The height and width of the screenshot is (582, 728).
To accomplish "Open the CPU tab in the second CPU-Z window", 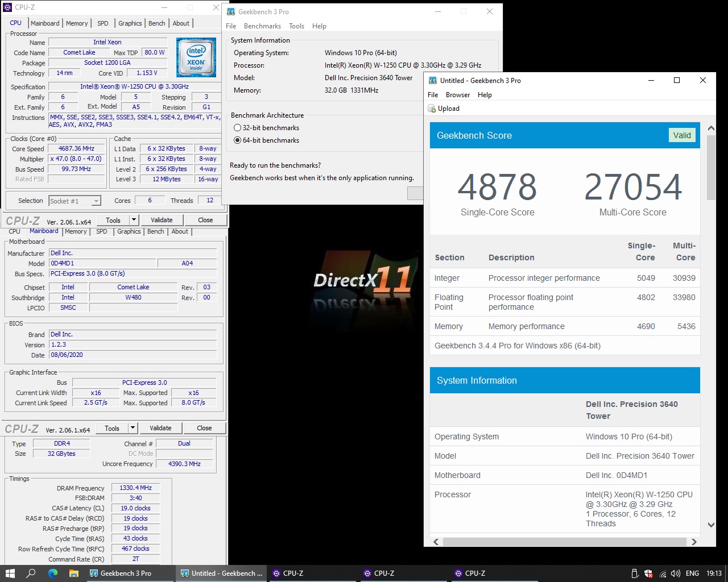I will pyautogui.click(x=15, y=231).
